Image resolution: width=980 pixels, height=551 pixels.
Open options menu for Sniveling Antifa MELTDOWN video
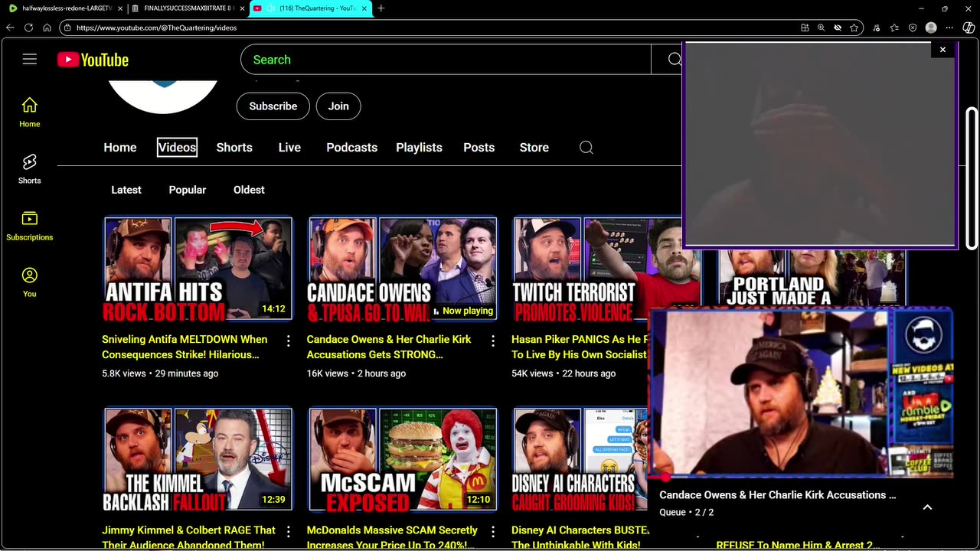click(289, 341)
